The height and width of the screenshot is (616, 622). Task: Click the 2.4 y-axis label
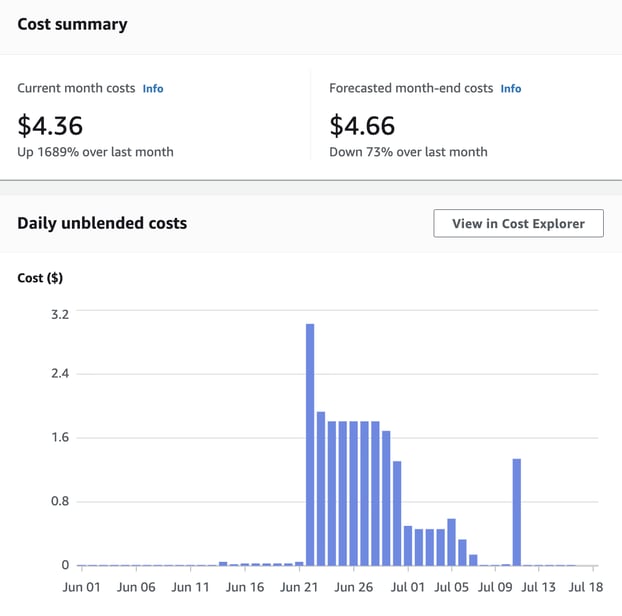(60, 373)
